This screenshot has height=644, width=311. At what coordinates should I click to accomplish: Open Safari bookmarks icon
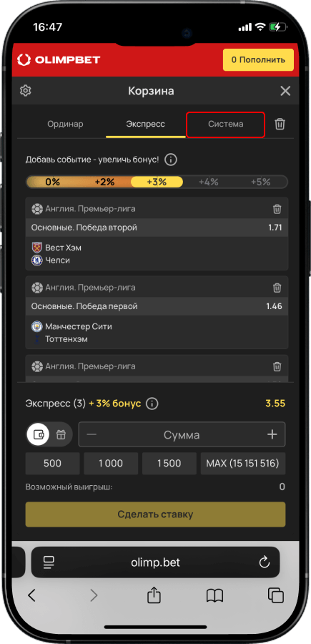click(214, 595)
